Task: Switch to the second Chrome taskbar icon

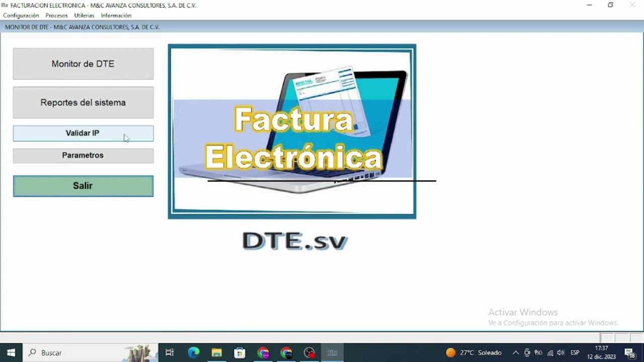Action: click(x=286, y=353)
